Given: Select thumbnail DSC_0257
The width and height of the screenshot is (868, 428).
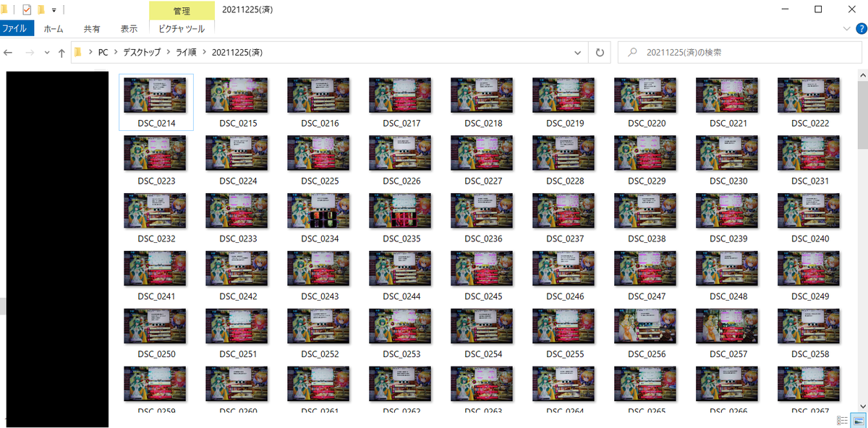Looking at the screenshot, I should pyautogui.click(x=728, y=327).
